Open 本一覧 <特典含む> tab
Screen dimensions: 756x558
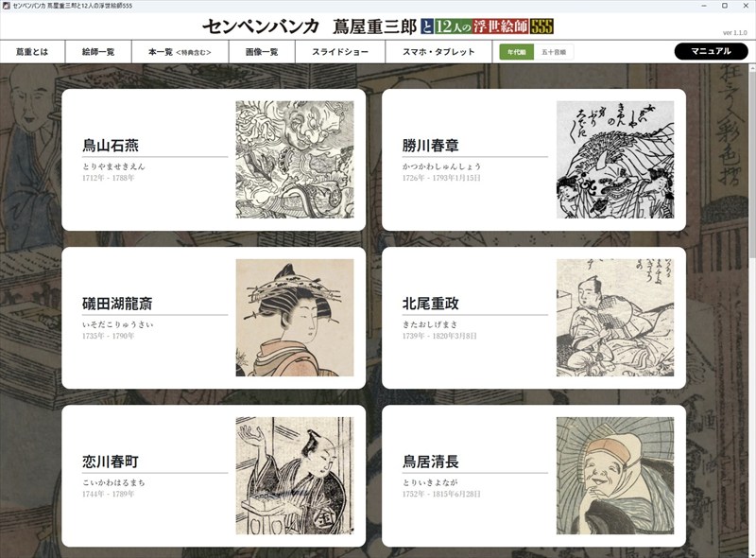172,52
